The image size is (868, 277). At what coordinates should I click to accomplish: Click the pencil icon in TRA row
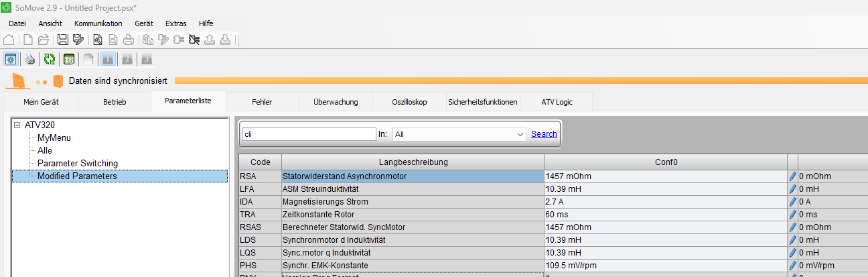click(793, 215)
